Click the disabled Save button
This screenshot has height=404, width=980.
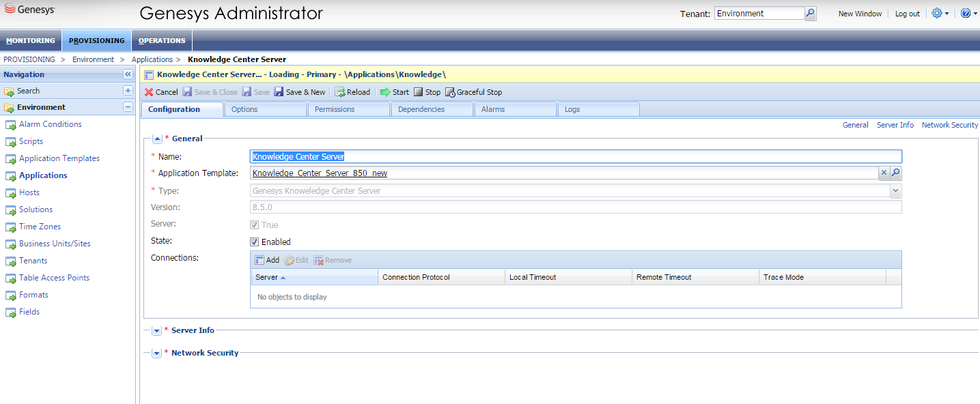(256, 92)
